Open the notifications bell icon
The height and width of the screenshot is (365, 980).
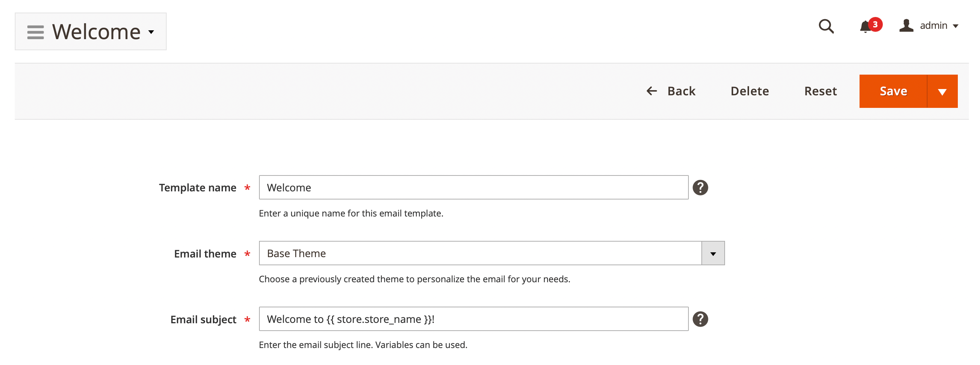(864, 27)
